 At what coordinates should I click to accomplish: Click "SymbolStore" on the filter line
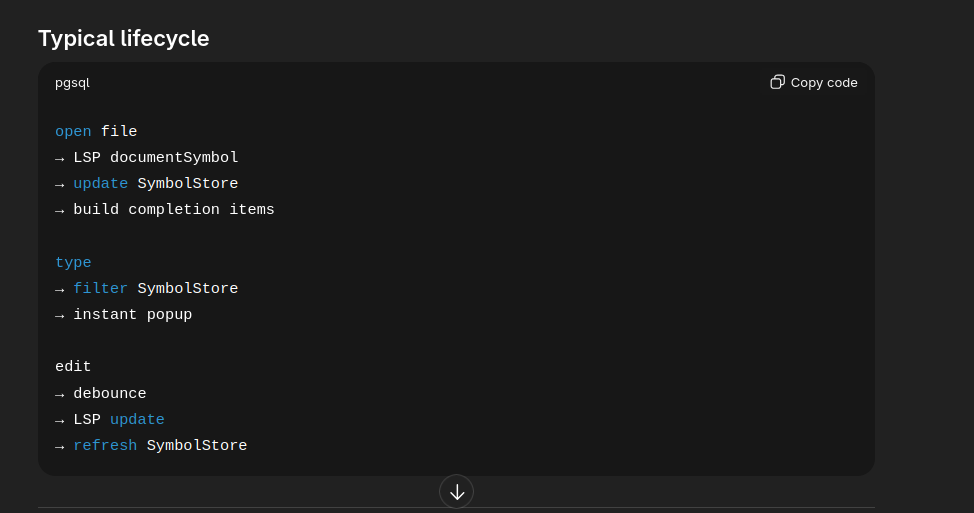coord(188,289)
